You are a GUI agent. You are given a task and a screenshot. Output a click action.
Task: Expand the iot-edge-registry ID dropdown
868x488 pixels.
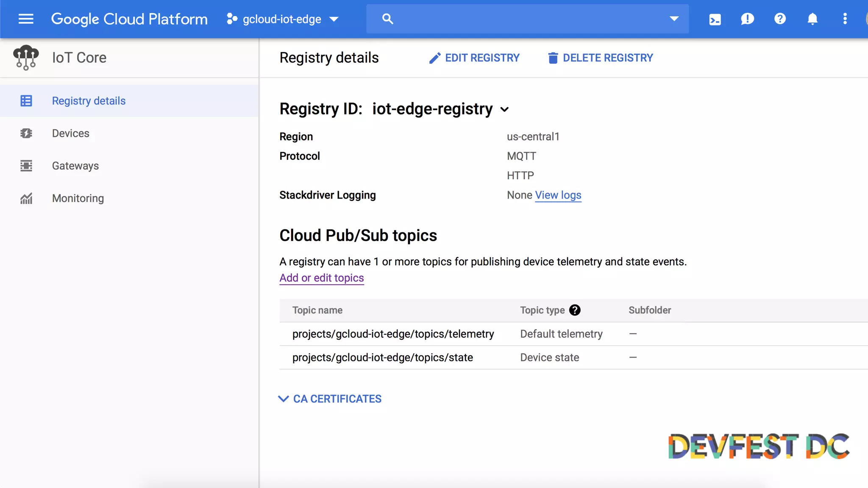(x=504, y=109)
